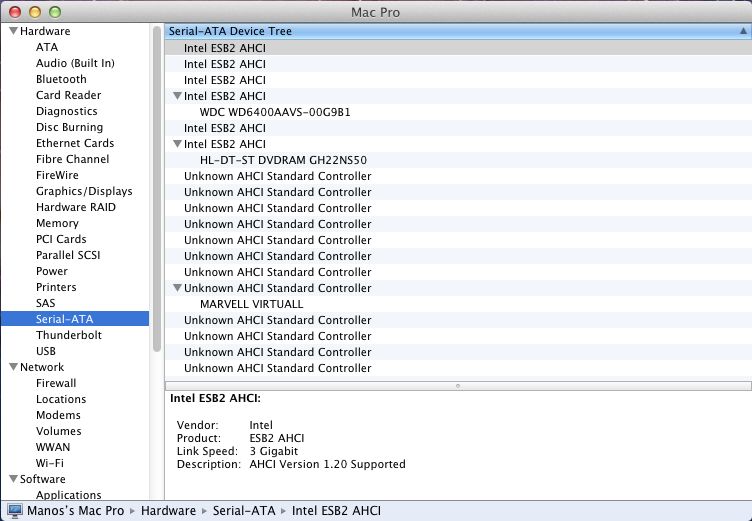
Task: Select Bluetooth in the sidebar
Action: 61,79
